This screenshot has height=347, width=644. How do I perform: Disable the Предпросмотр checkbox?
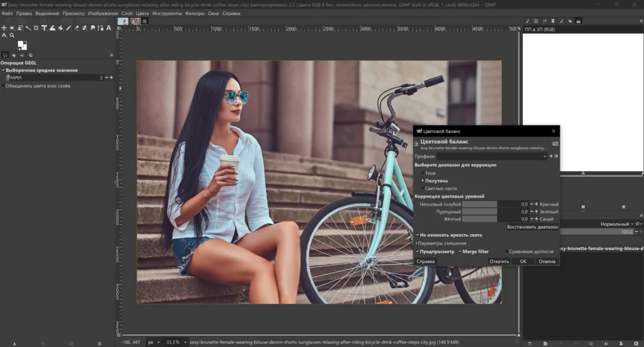417,251
